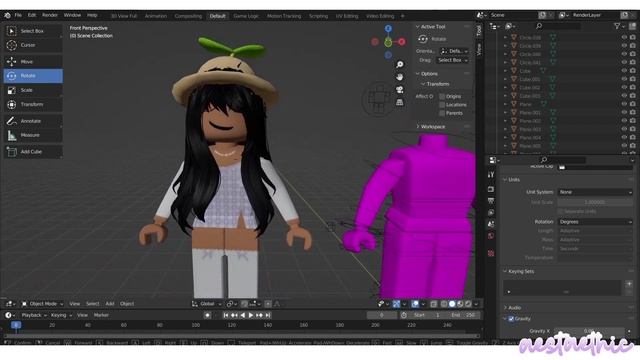Open the Global transform orientation dropdown

click(207, 304)
